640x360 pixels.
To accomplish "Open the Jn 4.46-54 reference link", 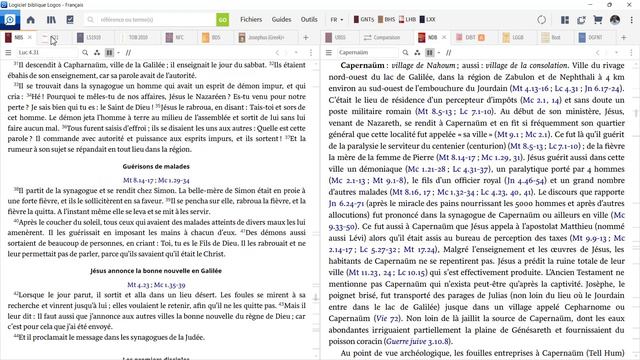I will pyautogui.click(x=525, y=180).
